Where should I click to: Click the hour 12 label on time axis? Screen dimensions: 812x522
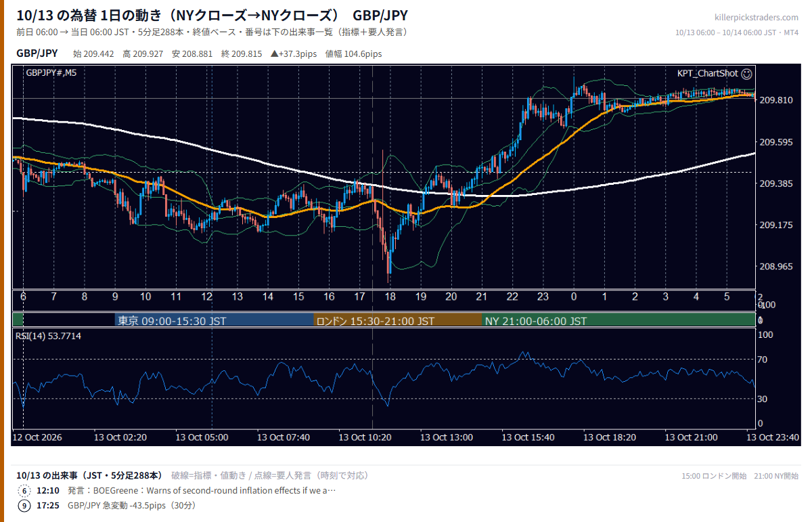206,297
